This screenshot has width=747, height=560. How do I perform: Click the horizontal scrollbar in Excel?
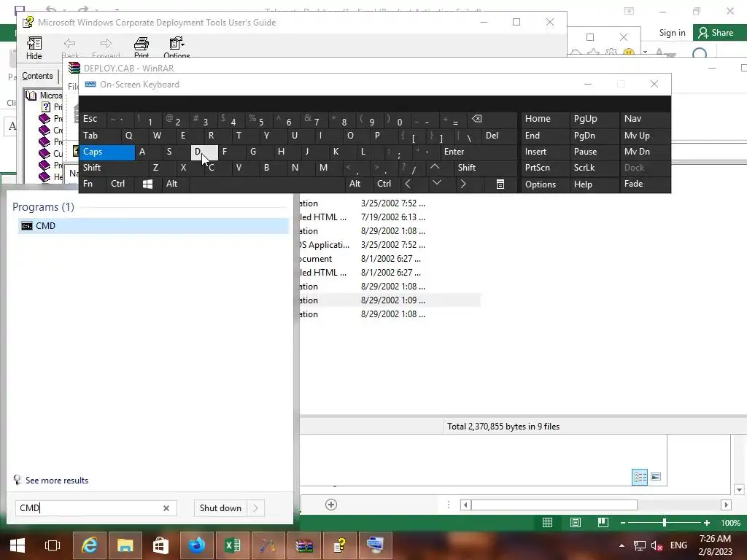point(554,505)
